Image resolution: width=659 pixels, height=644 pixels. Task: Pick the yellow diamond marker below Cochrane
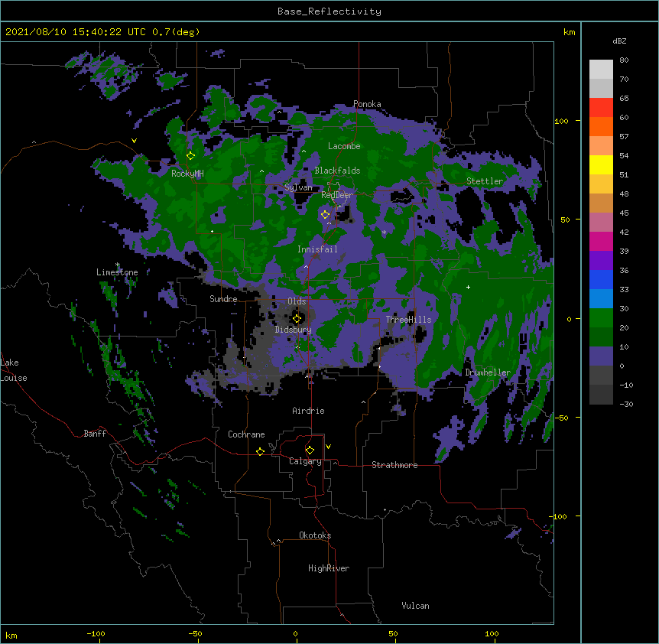tap(260, 451)
